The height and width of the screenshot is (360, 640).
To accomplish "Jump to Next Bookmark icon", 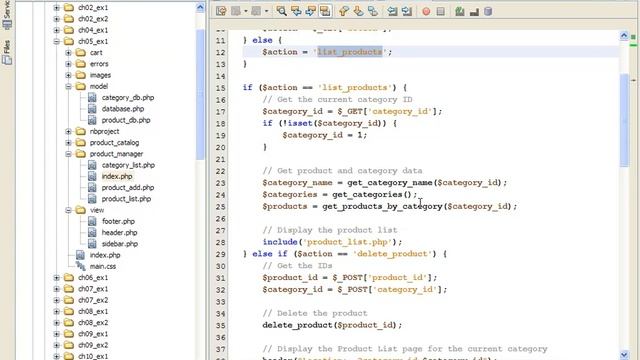I will tap(358, 11).
